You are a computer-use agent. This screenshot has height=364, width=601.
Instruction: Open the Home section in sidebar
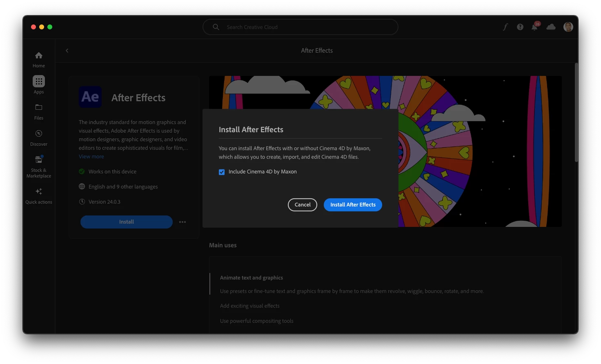(39, 60)
